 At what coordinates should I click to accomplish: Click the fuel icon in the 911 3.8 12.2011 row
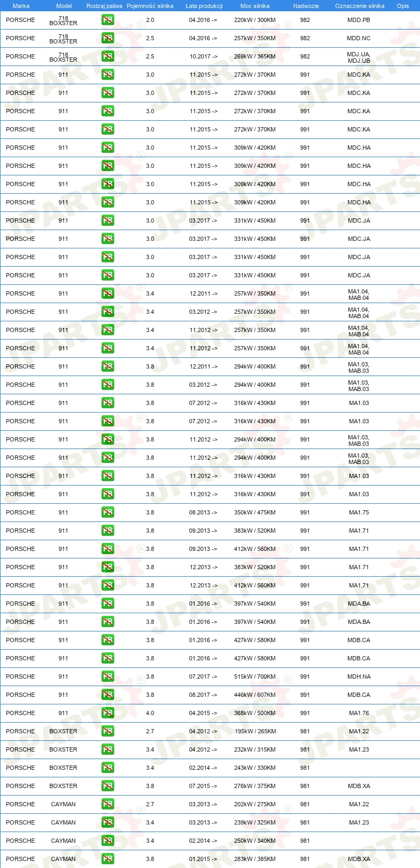tap(108, 366)
